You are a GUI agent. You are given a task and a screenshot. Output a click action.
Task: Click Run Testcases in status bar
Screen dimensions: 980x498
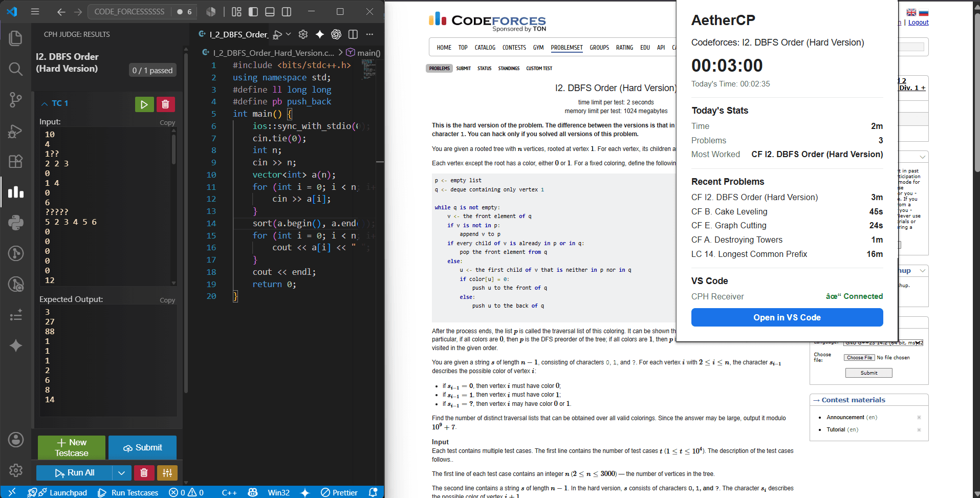point(128,492)
